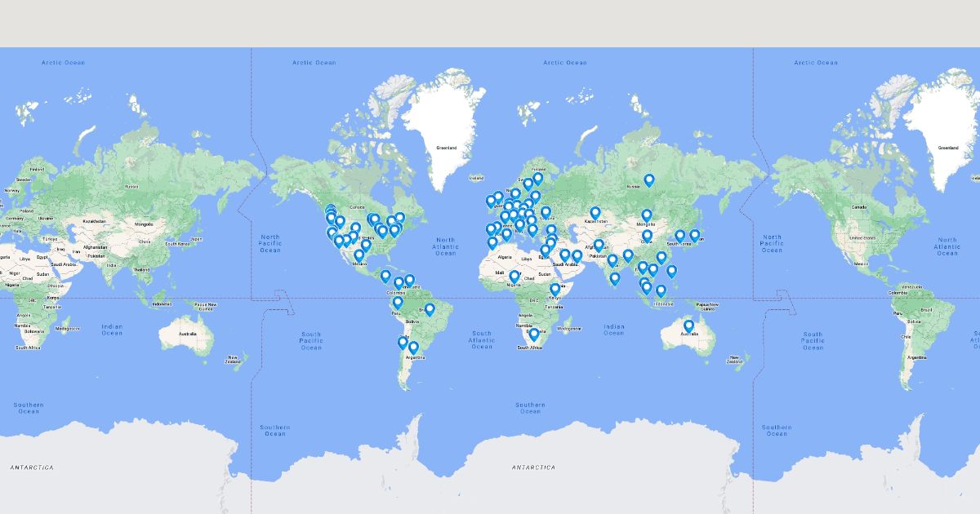Click the map pin on Australia
The height and width of the screenshot is (514, 980).
688,326
